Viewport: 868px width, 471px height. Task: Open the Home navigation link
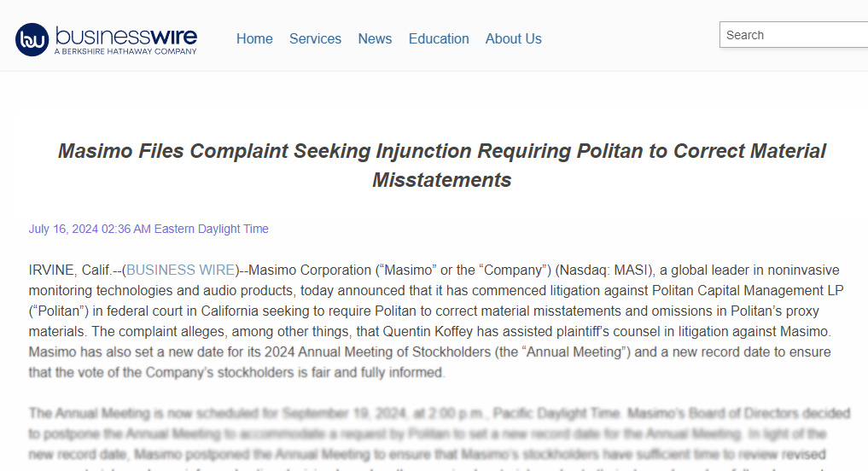[x=254, y=38]
